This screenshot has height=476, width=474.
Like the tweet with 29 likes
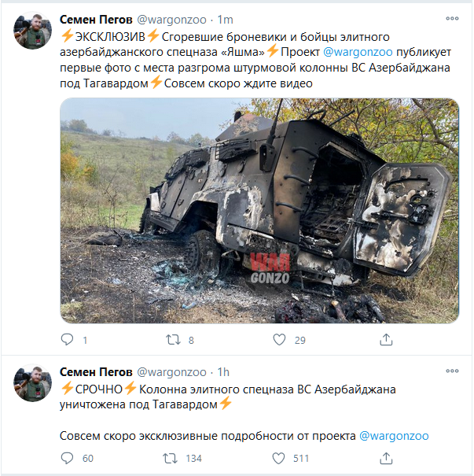[x=279, y=340]
